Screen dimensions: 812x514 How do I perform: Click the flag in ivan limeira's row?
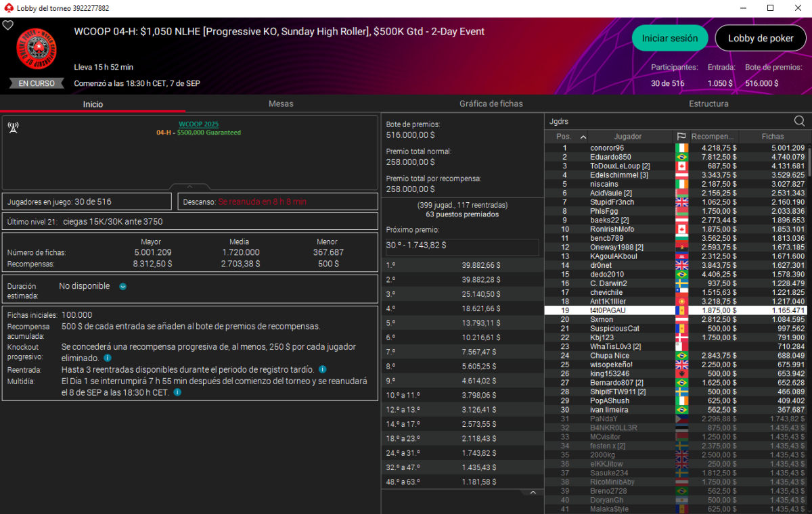click(x=681, y=410)
